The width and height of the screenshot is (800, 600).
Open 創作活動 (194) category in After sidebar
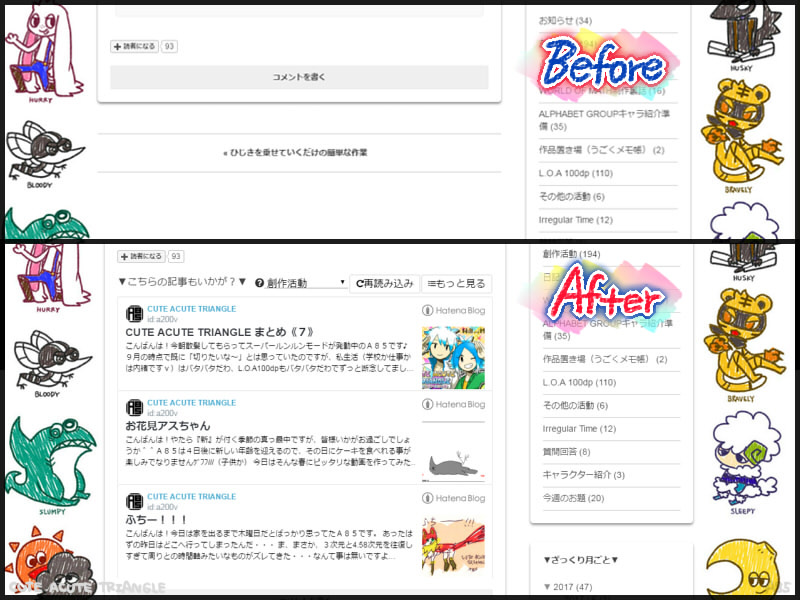[571, 254]
